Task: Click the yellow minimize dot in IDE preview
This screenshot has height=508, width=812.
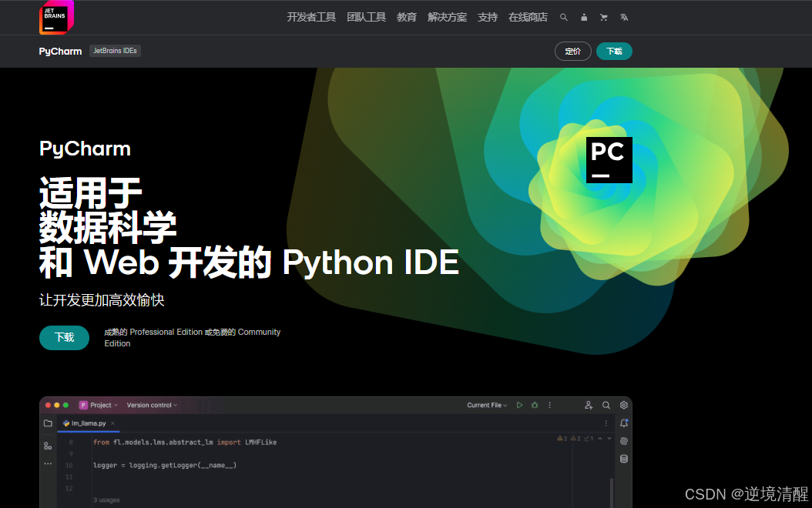Action: 57,405
